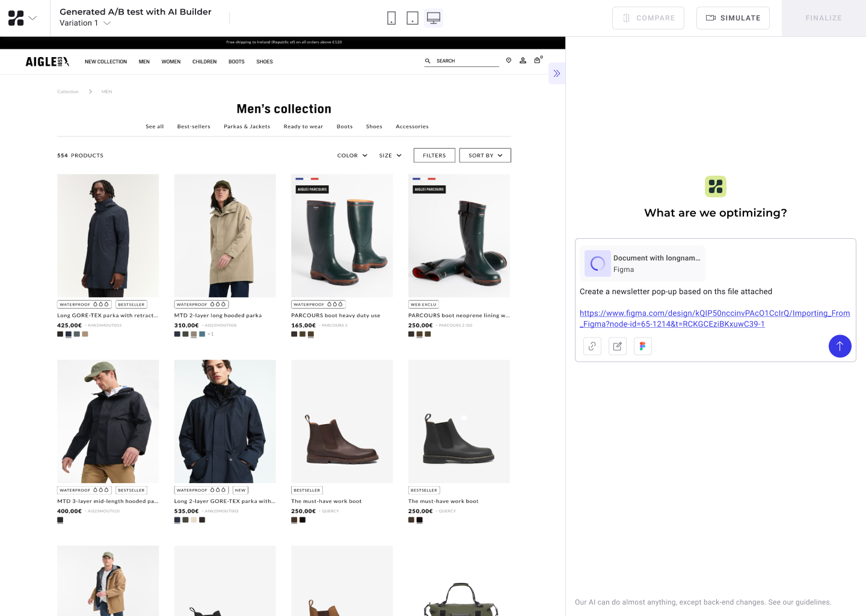Switch to tablet device preview
866x616 pixels.
pyautogui.click(x=413, y=18)
